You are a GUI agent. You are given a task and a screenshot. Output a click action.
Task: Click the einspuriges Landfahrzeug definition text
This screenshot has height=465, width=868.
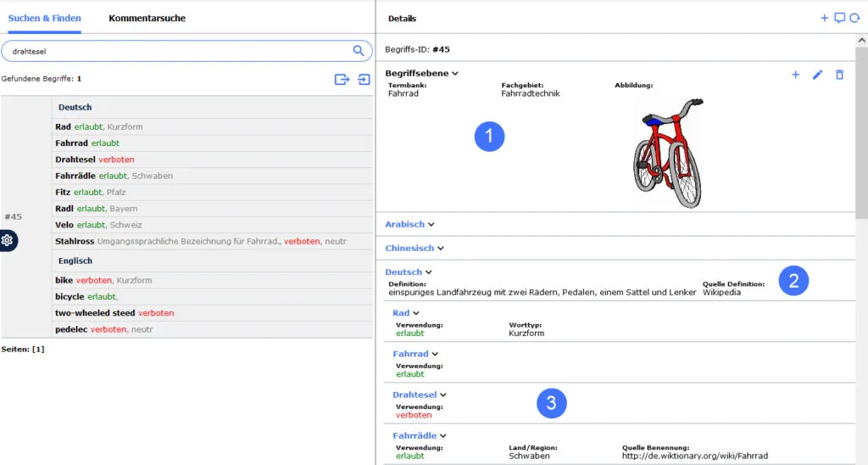542,292
